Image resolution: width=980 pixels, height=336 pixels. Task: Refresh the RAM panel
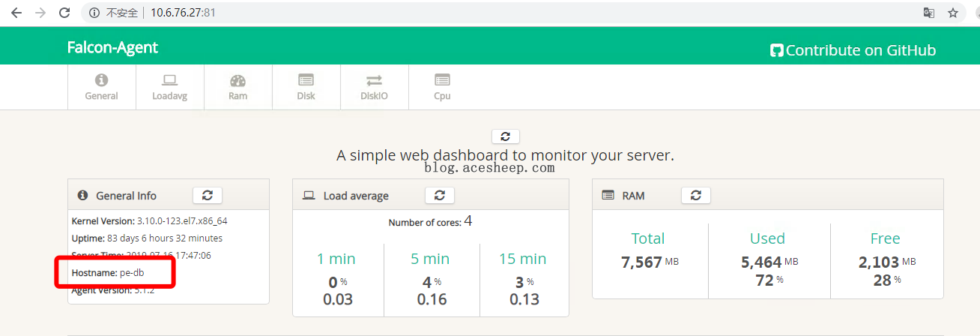pyautogui.click(x=695, y=195)
